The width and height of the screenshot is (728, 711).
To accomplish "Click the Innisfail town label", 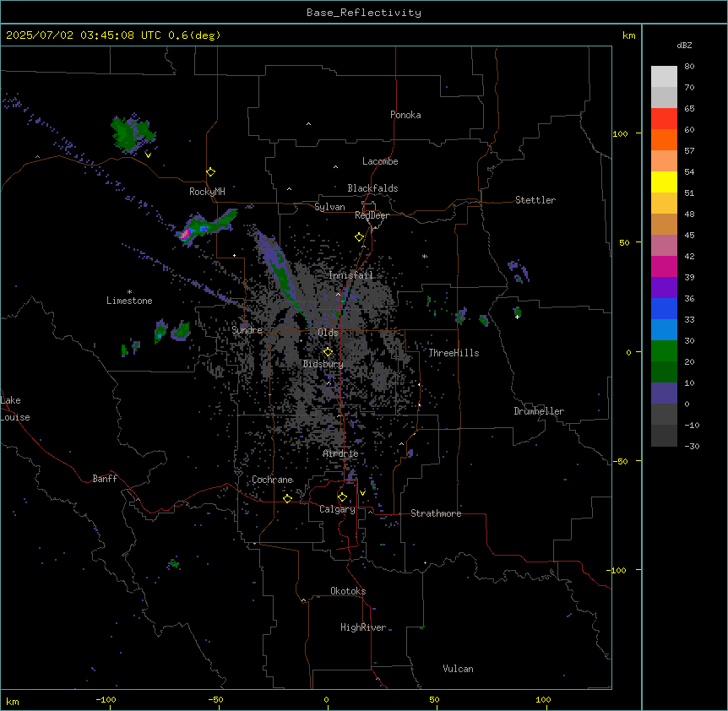I will point(350,275).
